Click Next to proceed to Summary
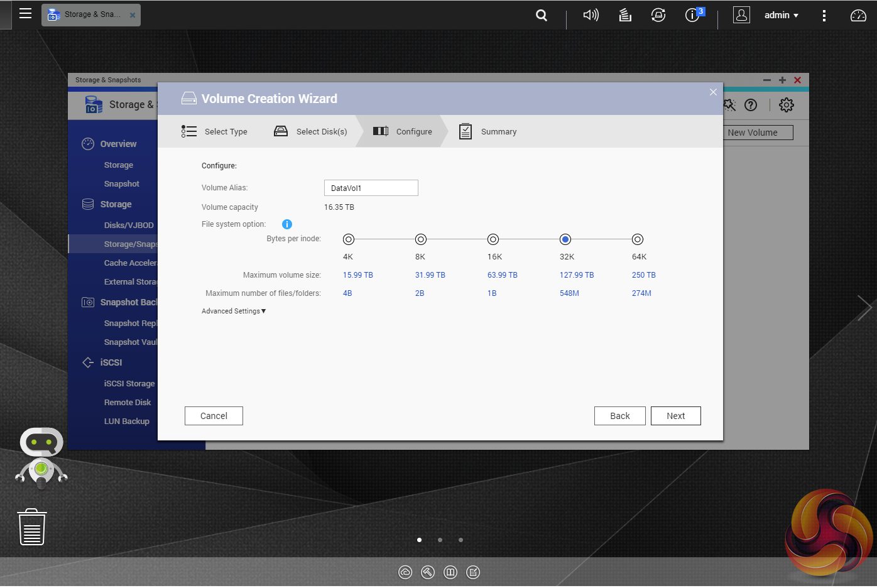This screenshot has width=877, height=588. pyautogui.click(x=675, y=416)
